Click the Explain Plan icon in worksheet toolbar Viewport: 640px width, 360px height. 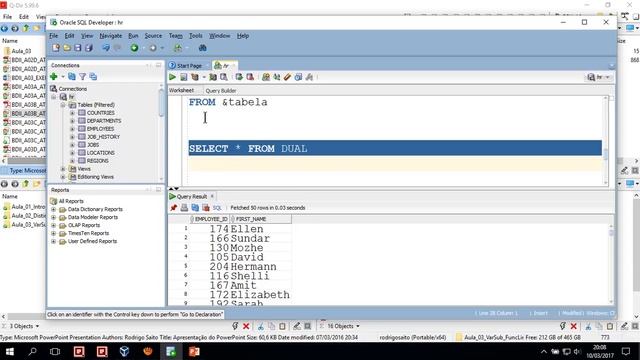pyautogui.click(x=195, y=77)
